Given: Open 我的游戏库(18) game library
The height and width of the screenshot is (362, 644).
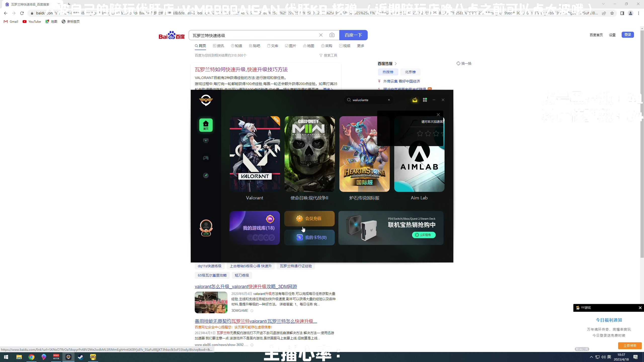Looking at the screenshot, I should coord(255,228).
